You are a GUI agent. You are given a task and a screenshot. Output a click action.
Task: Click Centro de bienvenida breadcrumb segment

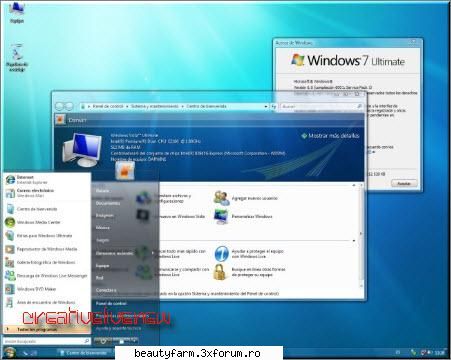pos(206,106)
